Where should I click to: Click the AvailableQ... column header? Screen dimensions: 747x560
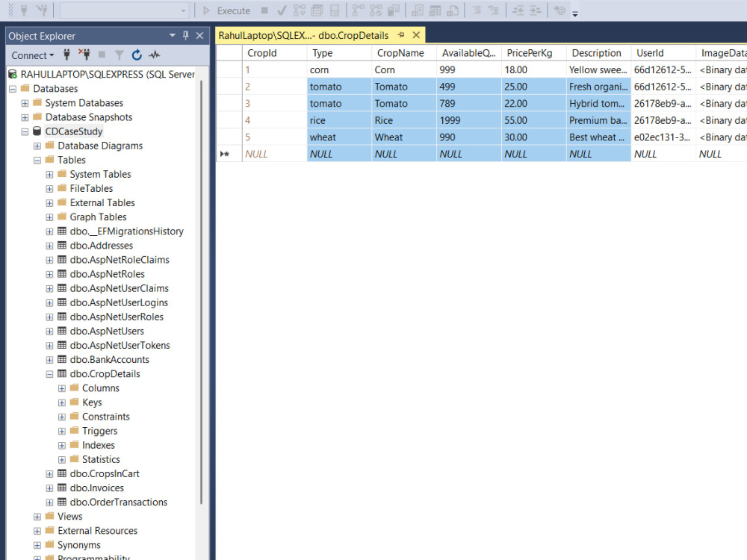(x=469, y=53)
